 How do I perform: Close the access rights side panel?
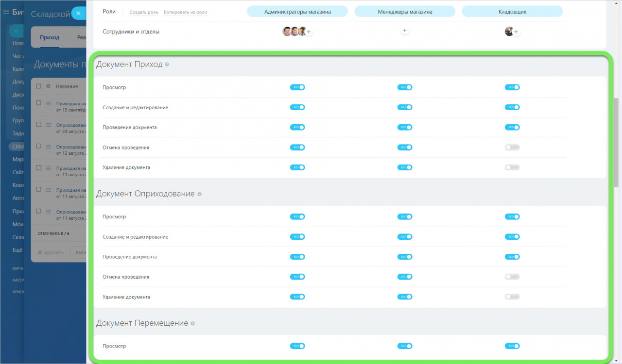78,13
